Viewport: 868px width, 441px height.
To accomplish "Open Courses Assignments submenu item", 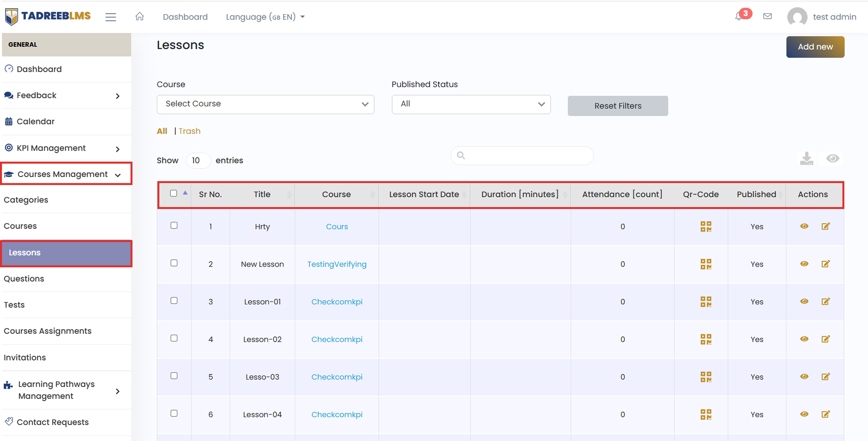I will (66, 331).
